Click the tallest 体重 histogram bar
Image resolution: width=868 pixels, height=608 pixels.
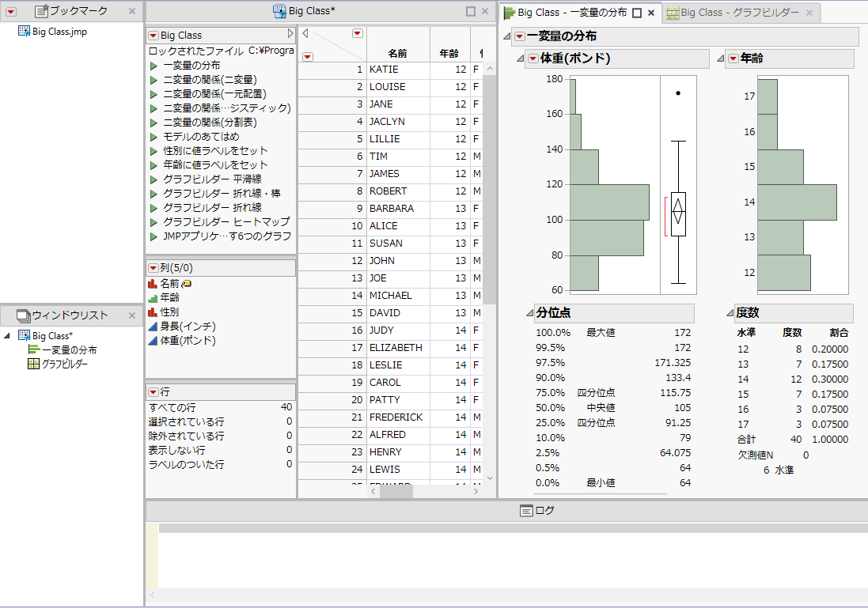click(x=609, y=202)
